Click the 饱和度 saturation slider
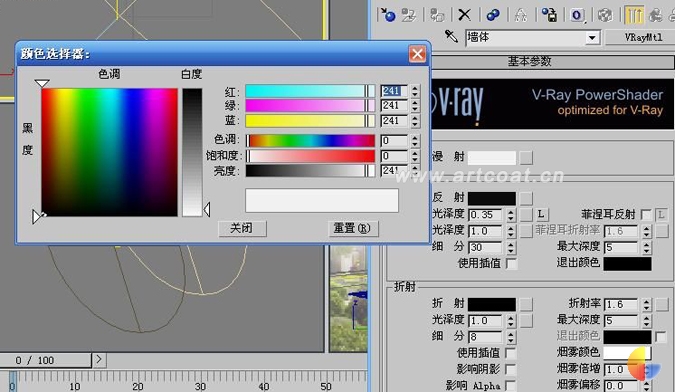 tap(310, 156)
